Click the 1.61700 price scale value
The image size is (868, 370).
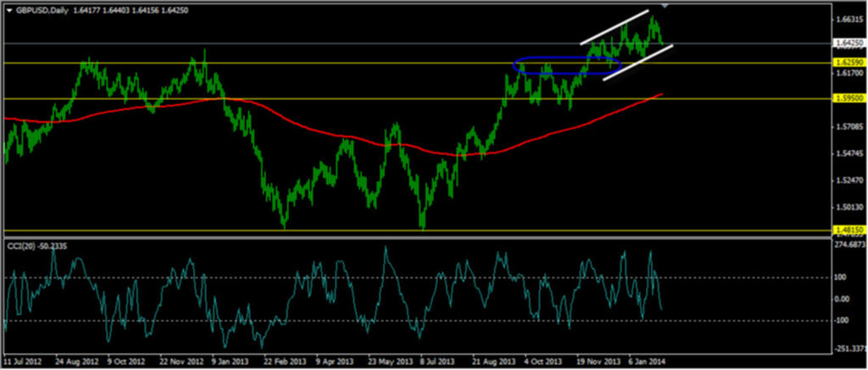(x=848, y=73)
